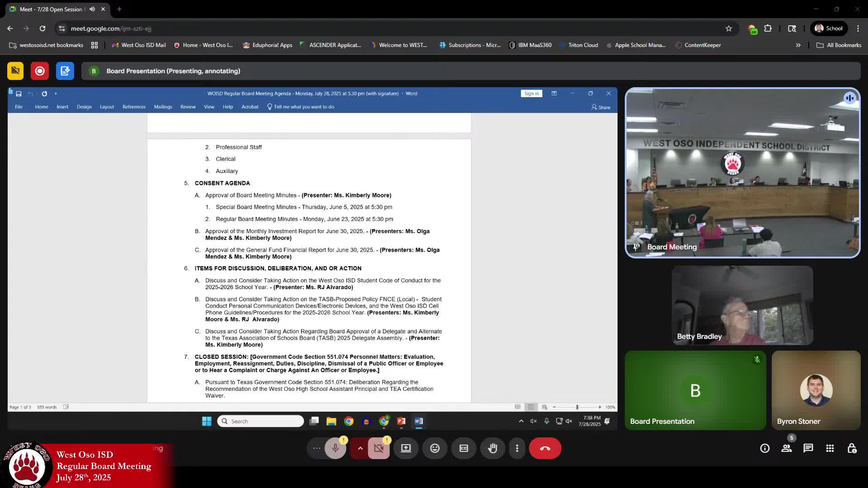The height and width of the screenshot is (488, 868).
Task: Toggle closed captions in Meet
Action: [464, 448]
